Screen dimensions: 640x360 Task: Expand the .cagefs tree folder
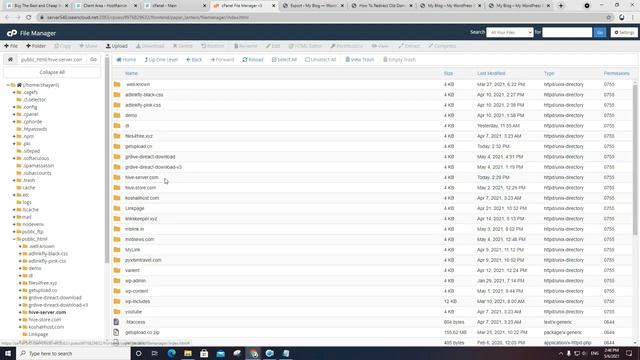point(14,93)
